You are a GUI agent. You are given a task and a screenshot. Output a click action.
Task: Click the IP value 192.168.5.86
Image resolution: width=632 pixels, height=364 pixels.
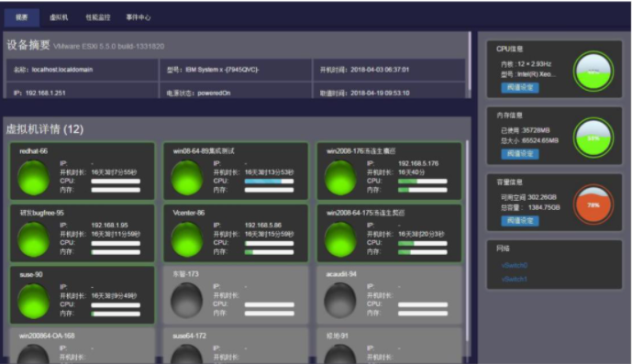(x=263, y=226)
